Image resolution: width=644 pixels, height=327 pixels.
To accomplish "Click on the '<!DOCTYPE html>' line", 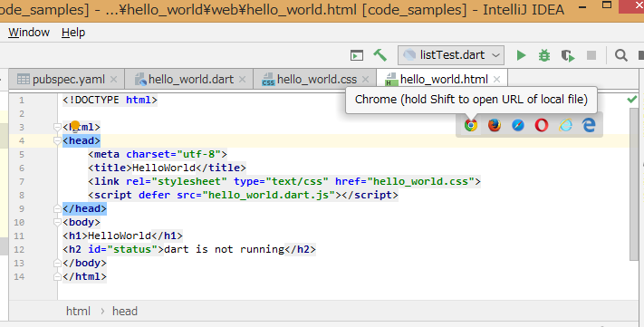I will pyautogui.click(x=111, y=100).
